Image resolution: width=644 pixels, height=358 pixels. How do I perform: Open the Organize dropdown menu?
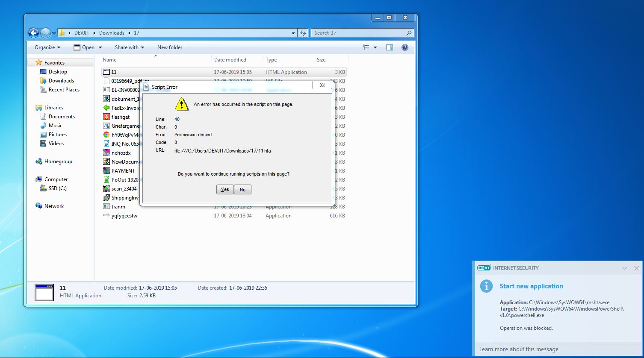[x=47, y=47]
